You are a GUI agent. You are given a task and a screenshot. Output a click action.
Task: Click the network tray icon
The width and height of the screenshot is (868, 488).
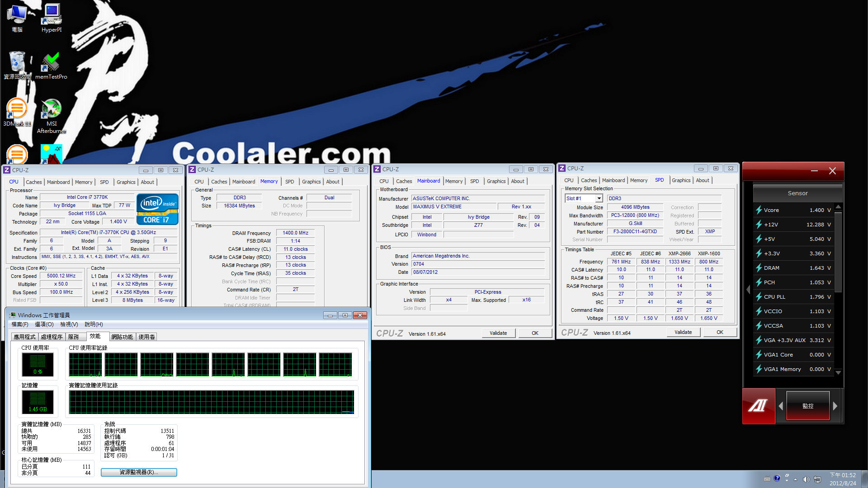pos(817,479)
